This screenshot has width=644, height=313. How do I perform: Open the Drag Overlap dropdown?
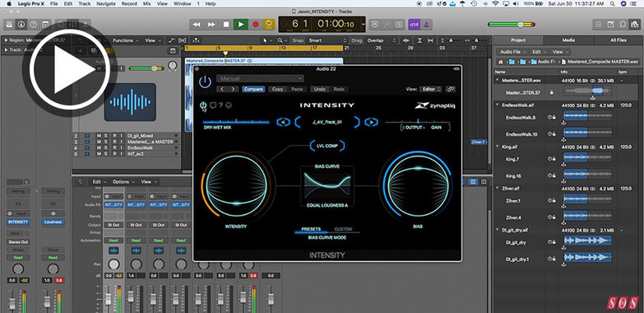coord(381,40)
